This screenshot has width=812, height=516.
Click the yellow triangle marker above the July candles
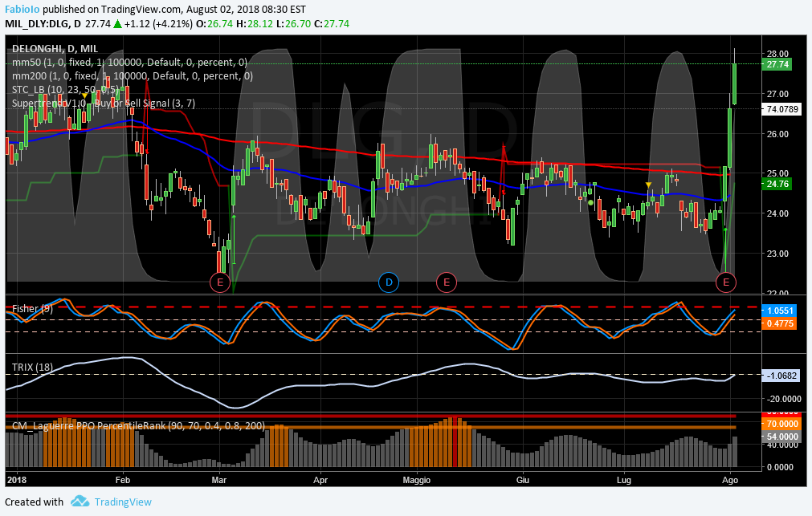point(648,185)
